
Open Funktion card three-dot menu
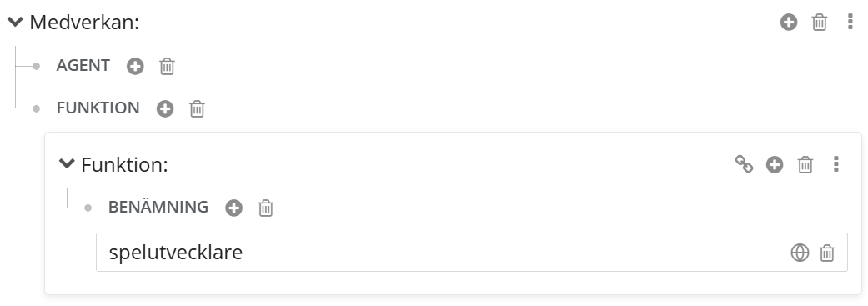tap(835, 164)
